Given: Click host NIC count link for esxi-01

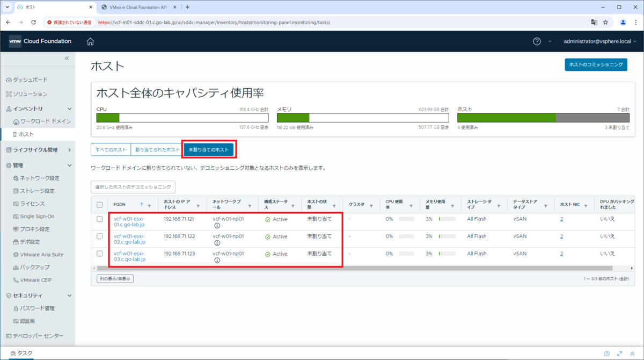Looking at the screenshot, I should (x=561, y=219).
